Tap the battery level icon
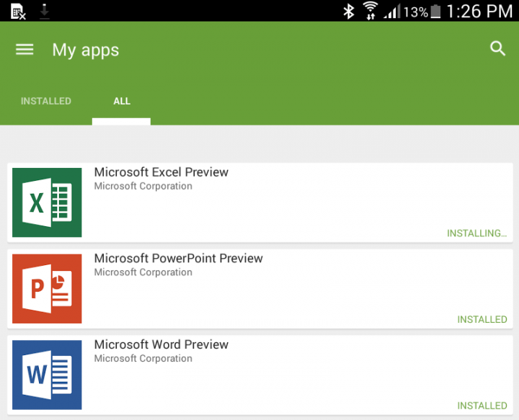The image size is (519, 420). coord(435,12)
